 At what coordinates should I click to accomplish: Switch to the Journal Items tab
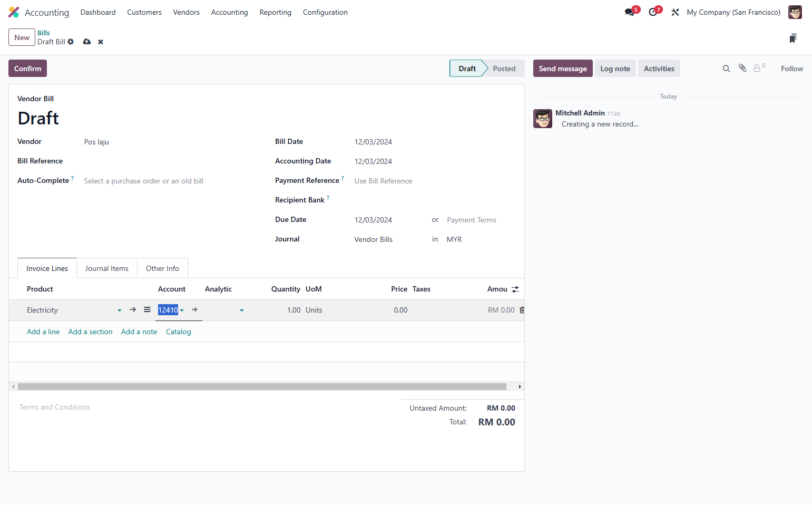(x=107, y=268)
